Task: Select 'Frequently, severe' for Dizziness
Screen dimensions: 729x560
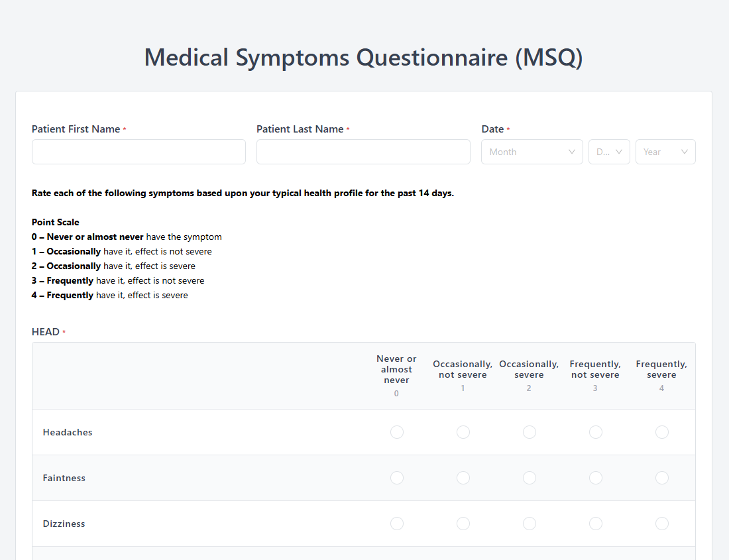Action: click(x=662, y=524)
